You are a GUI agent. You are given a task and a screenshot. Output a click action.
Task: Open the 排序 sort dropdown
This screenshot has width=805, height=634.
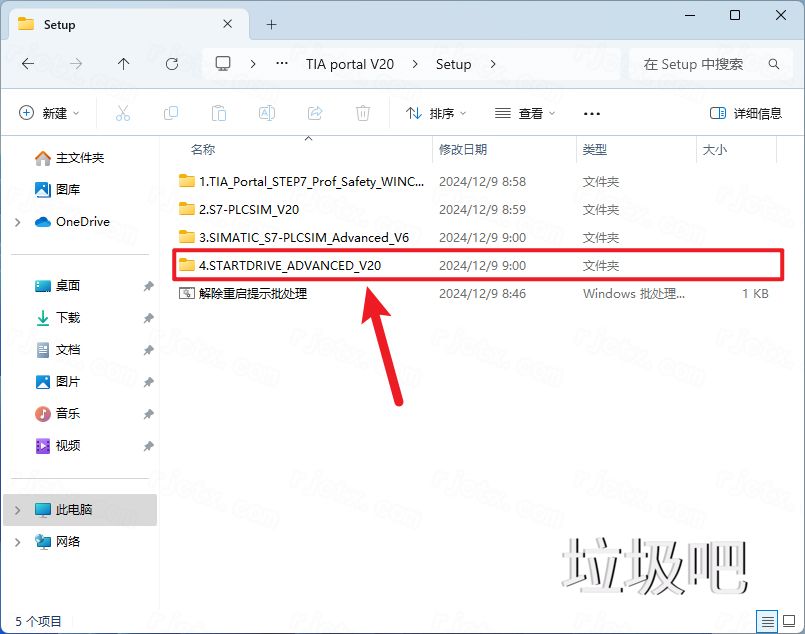point(435,113)
